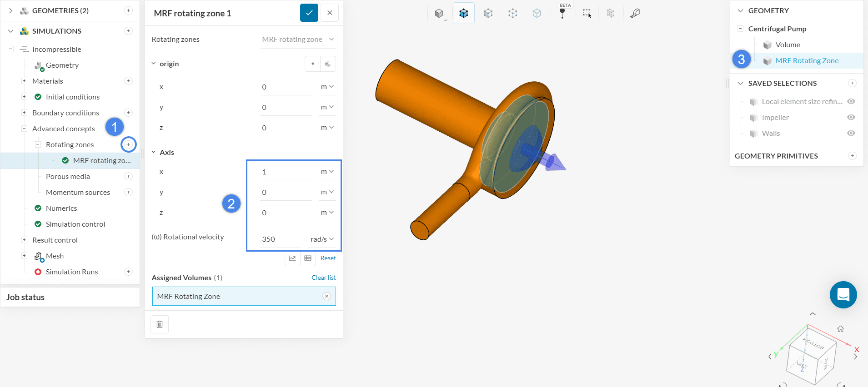Remove MRF Rotating Zone from assigned volumes
This screenshot has width=868, height=387.
tap(326, 296)
